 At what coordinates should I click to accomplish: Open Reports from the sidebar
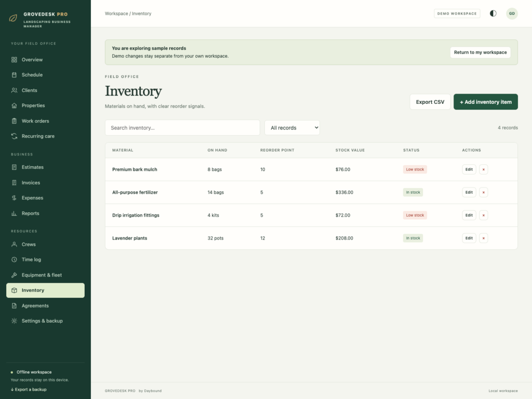click(46, 214)
